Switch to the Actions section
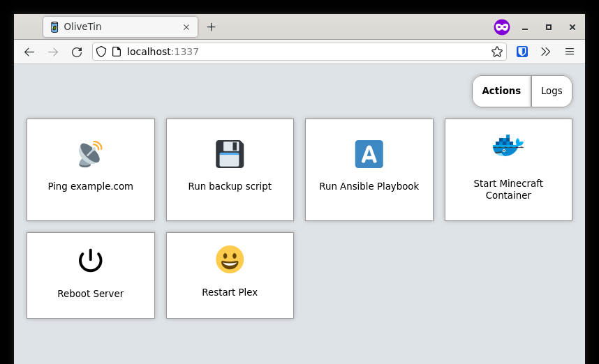599x364 pixels. point(501,91)
